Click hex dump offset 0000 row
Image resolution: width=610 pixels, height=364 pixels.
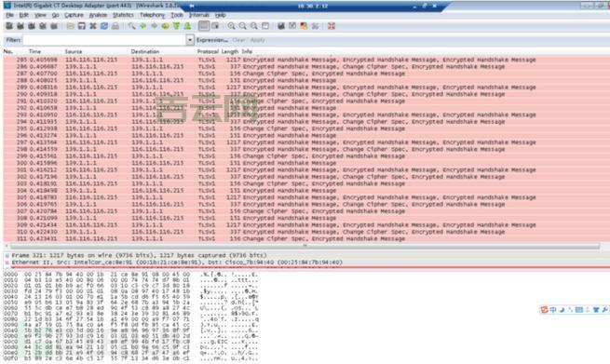pyautogui.click(x=131, y=275)
